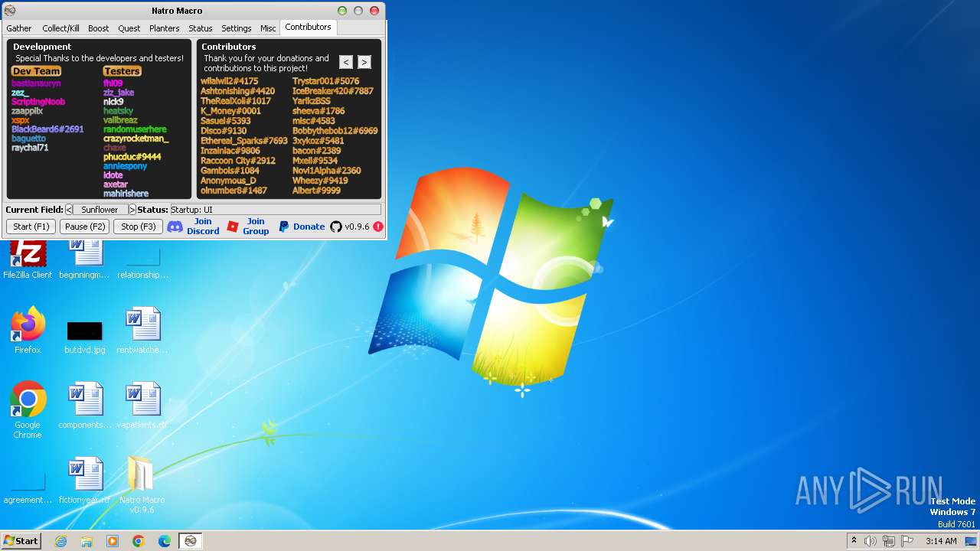Click the Sunflower current field box
The width and height of the screenshot is (980, 551).
[x=100, y=210]
